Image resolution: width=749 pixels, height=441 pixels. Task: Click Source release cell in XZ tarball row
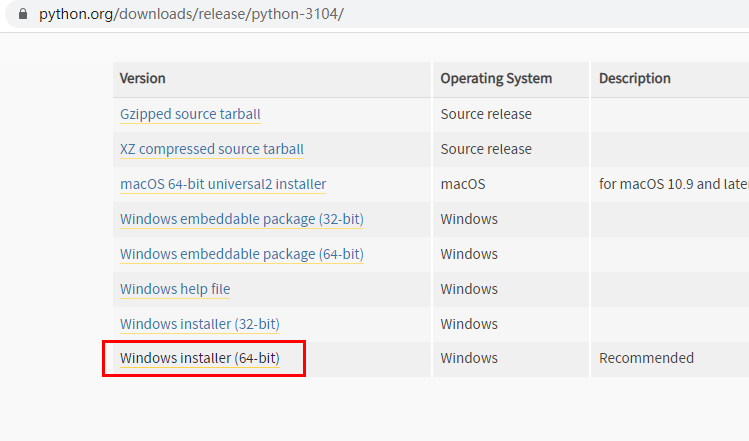pos(486,149)
